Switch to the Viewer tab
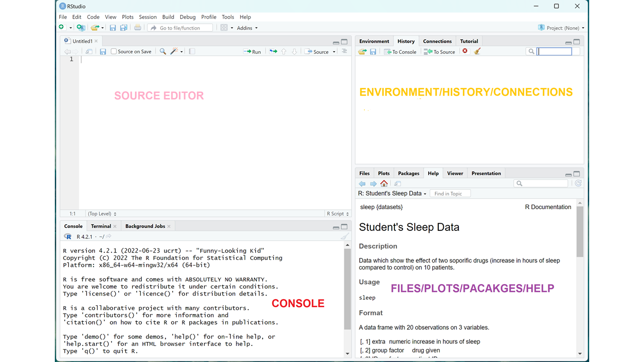Screen dimensions: 644x362 455,173
